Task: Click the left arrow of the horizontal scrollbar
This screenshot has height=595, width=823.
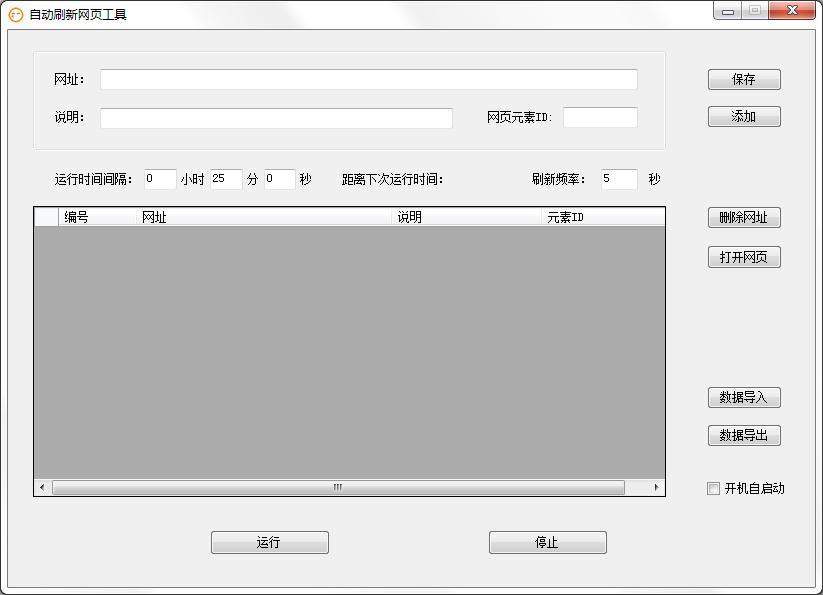Action: click(40, 488)
